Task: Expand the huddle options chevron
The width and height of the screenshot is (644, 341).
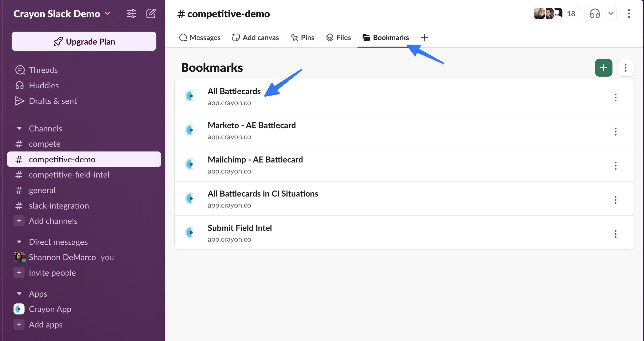Action: (x=611, y=14)
